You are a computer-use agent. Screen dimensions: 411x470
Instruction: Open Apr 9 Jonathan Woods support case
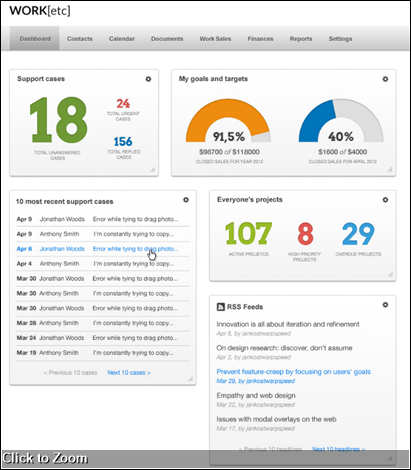coord(103,219)
